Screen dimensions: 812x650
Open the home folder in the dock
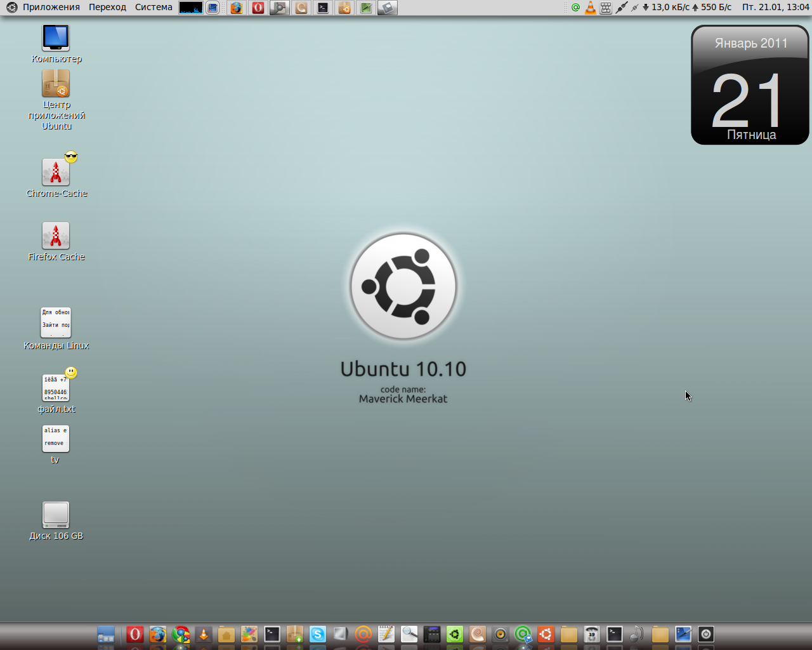point(226,634)
